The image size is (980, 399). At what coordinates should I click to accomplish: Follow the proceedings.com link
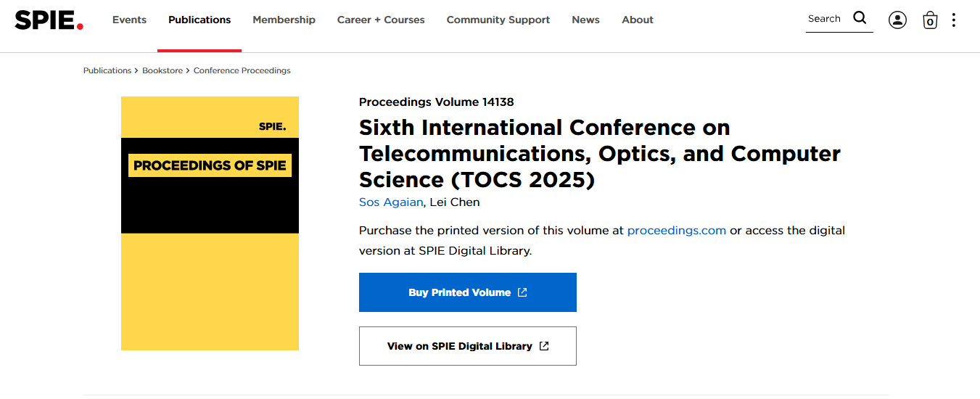tap(677, 230)
